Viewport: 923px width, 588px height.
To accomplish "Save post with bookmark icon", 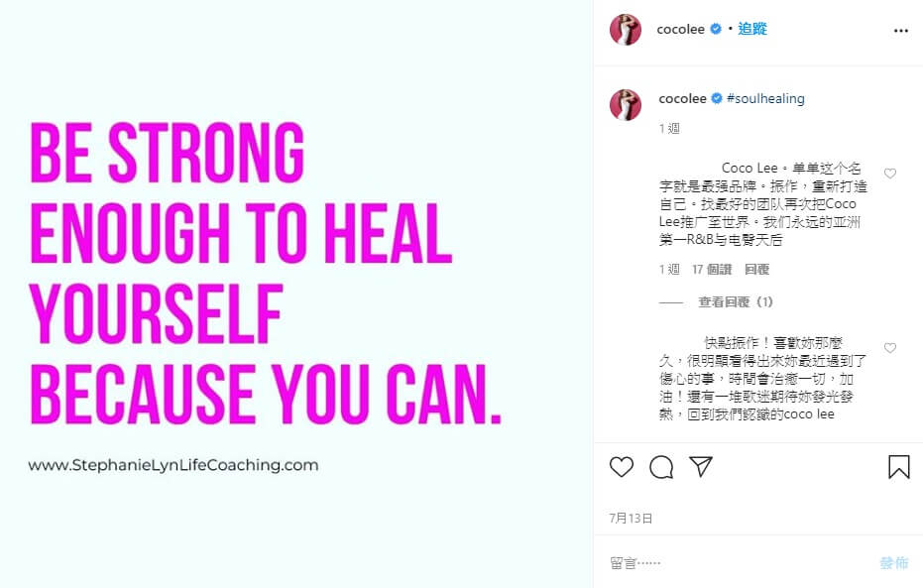I will (899, 467).
